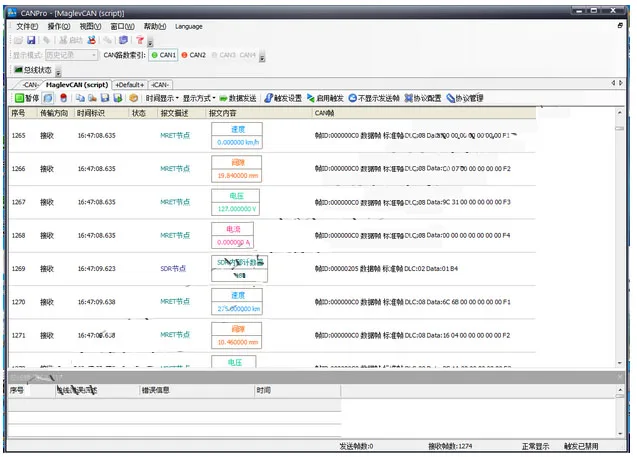Click 接收帧数:1274 in status bar

point(450,446)
